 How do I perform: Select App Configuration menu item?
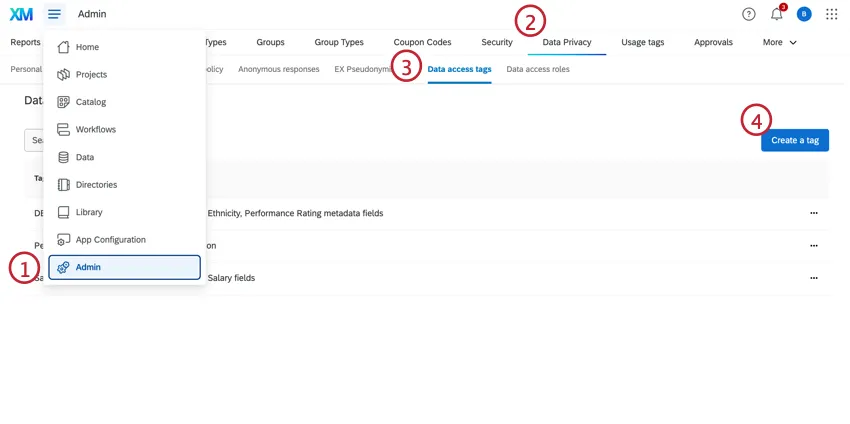[x=110, y=240]
